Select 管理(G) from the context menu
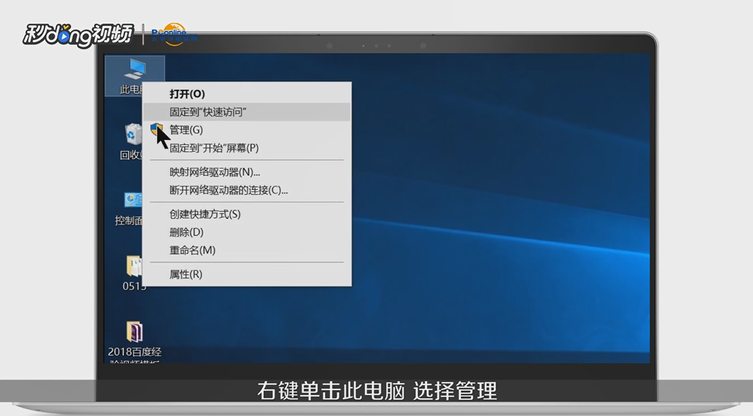Viewport: 753px width, 416px height. pos(247,130)
